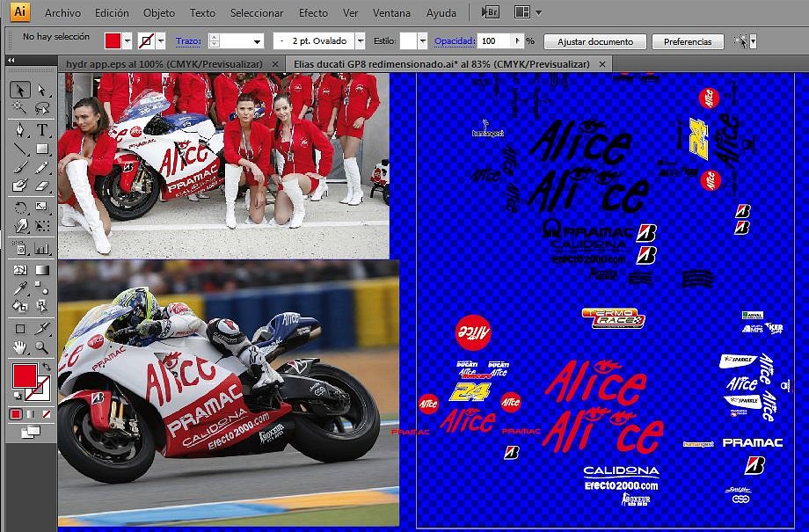Select the Scale tool

(42, 208)
